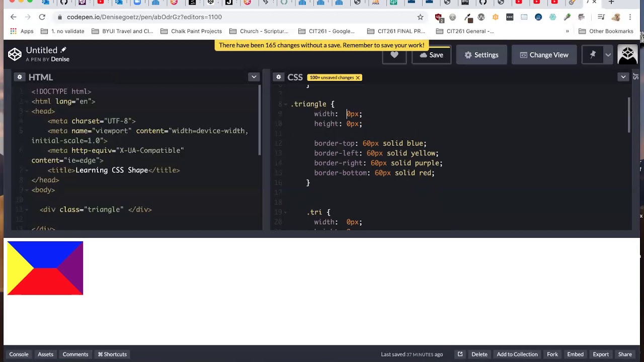Image resolution: width=644 pixels, height=362 pixels.
Task: Focus the codepen.io address bar
Action: click(x=236, y=17)
